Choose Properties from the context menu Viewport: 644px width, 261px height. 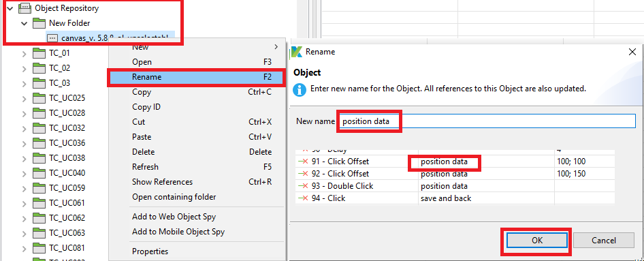pyautogui.click(x=197, y=251)
